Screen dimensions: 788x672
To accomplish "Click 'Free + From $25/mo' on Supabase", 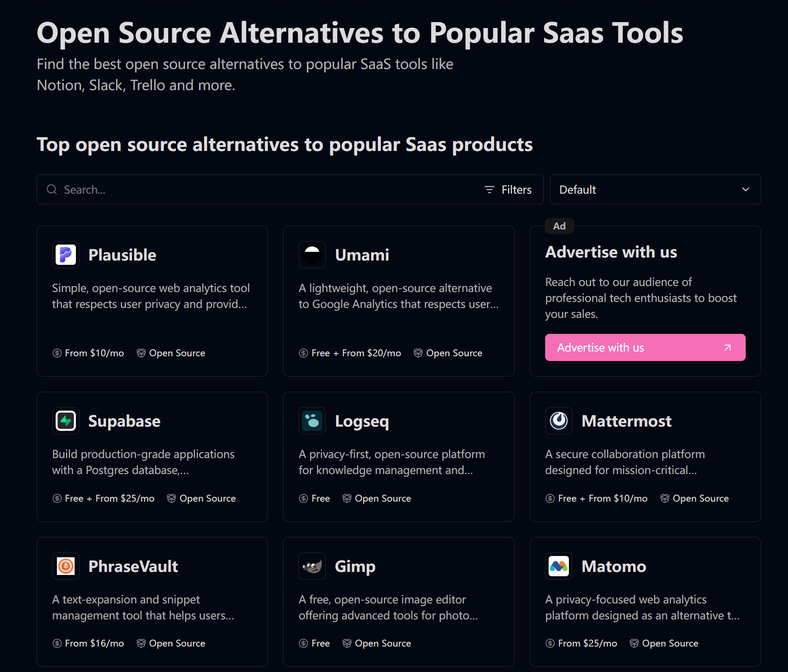I will [x=110, y=499].
